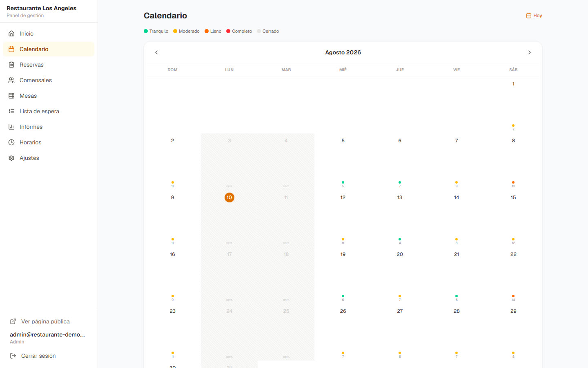588x368 pixels.
Task: Open the Informes section
Action: click(x=49, y=127)
